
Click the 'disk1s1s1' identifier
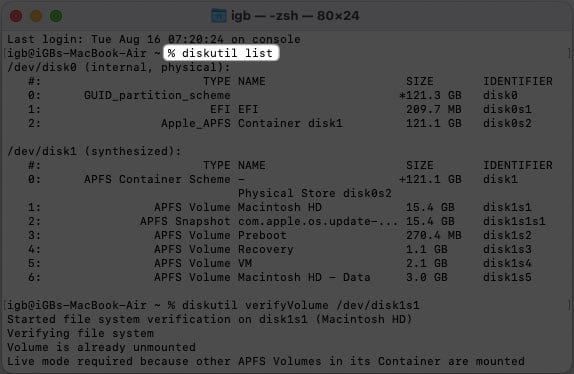[x=514, y=221]
